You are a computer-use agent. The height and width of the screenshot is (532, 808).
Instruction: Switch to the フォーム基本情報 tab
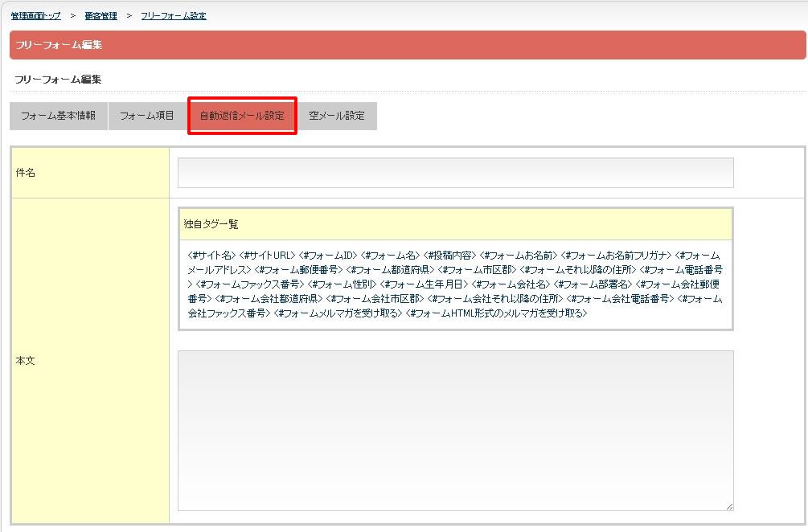coord(58,116)
